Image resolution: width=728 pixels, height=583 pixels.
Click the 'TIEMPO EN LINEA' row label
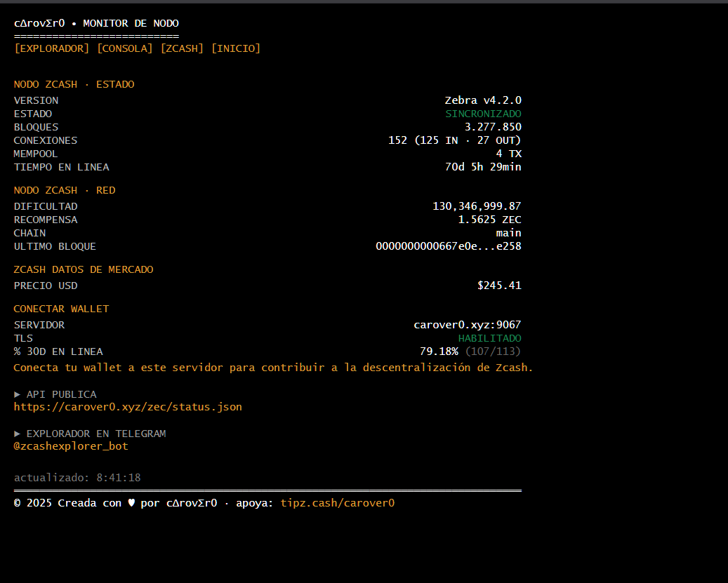(x=61, y=167)
